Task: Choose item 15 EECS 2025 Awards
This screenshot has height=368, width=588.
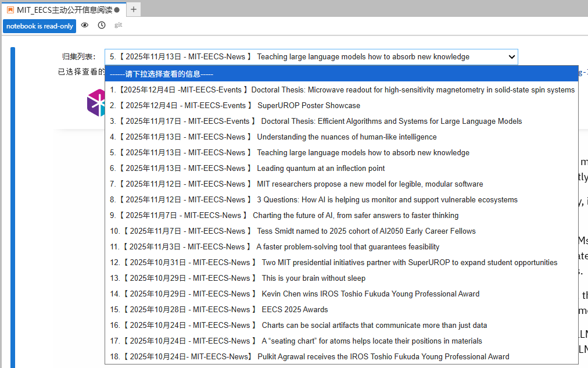Action: 342,309
